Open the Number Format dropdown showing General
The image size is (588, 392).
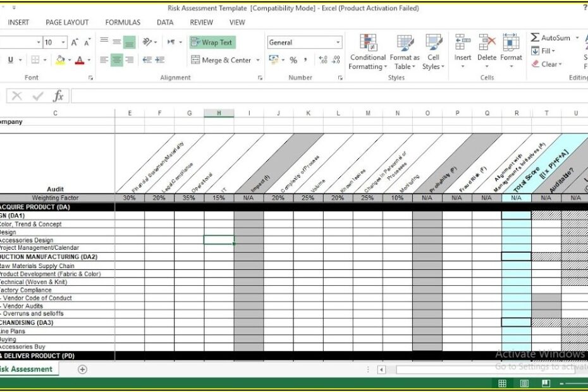tap(303, 42)
